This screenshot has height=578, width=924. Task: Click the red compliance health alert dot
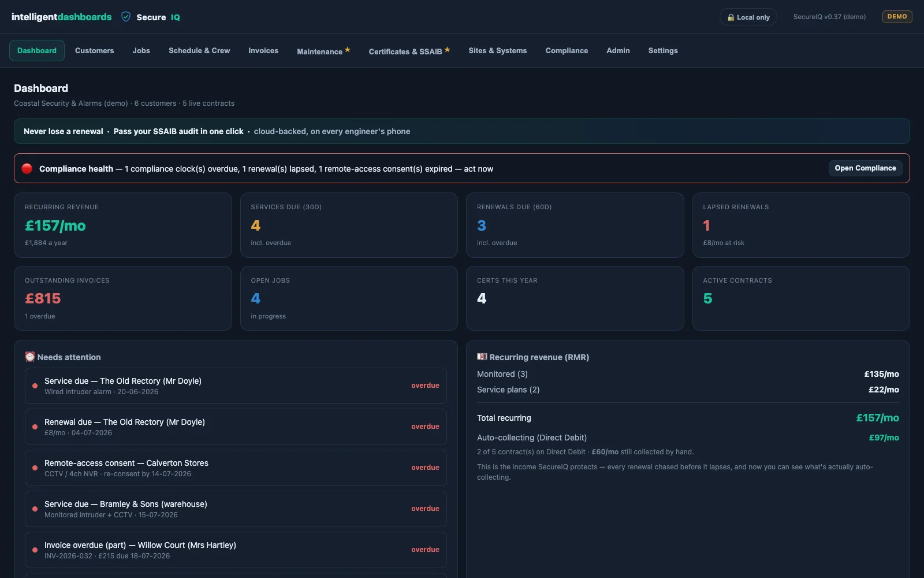coord(27,168)
